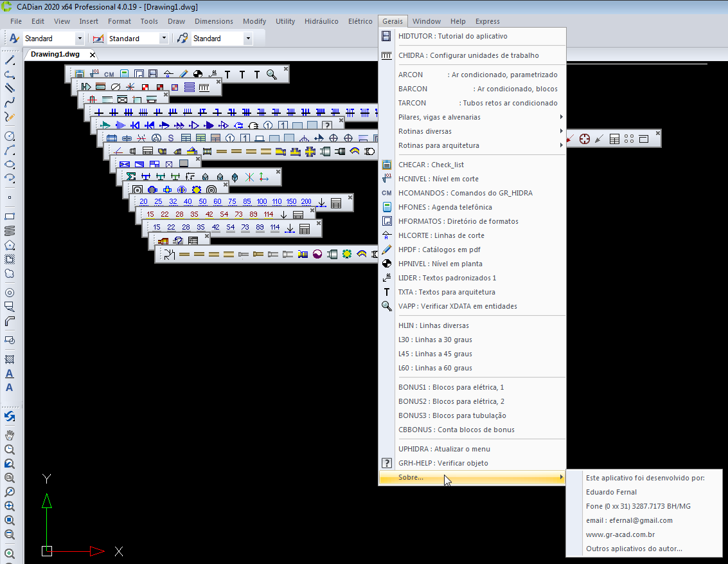The image size is (728, 564).
Task: Close the Drawing1.dwg tab
Action: click(x=93, y=55)
